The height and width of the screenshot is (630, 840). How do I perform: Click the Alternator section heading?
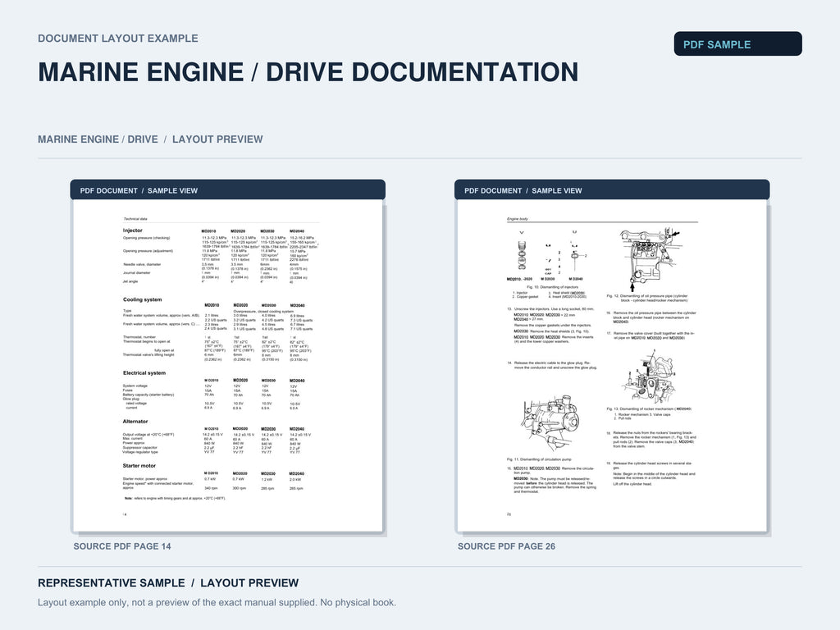135,422
